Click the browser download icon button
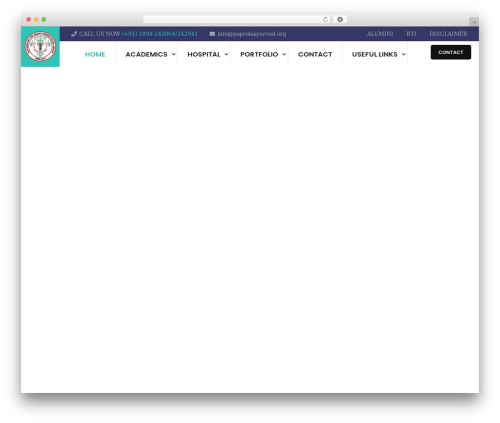The width and height of the screenshot is (500, 423). (340, 19)
